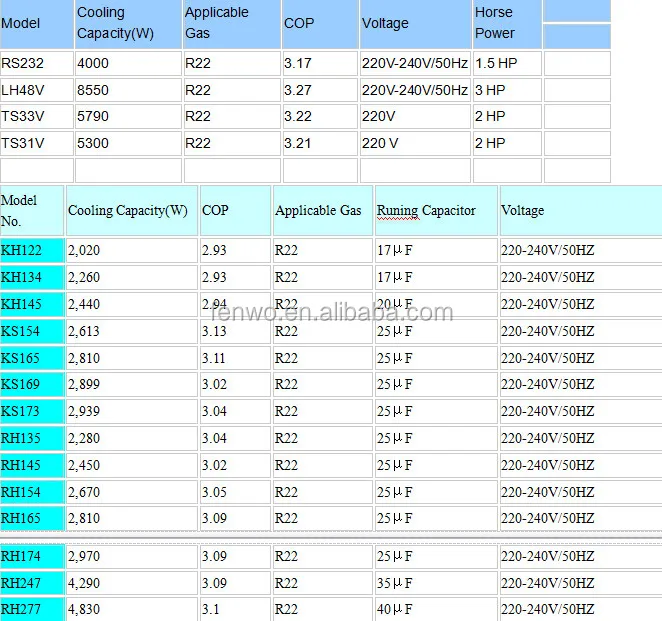
Task: Select the RH277 model cell
Action: click(x=22, y=609)
